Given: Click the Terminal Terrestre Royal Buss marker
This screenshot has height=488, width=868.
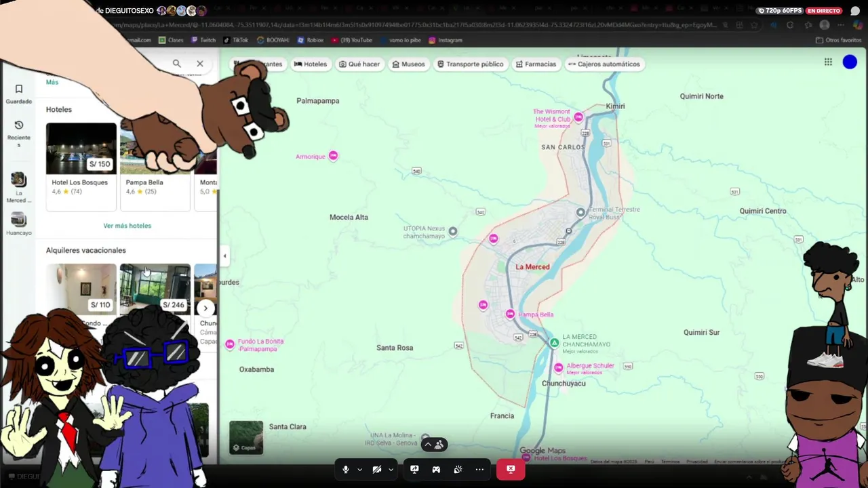Looking at the screenshot, I should [580, 212].
